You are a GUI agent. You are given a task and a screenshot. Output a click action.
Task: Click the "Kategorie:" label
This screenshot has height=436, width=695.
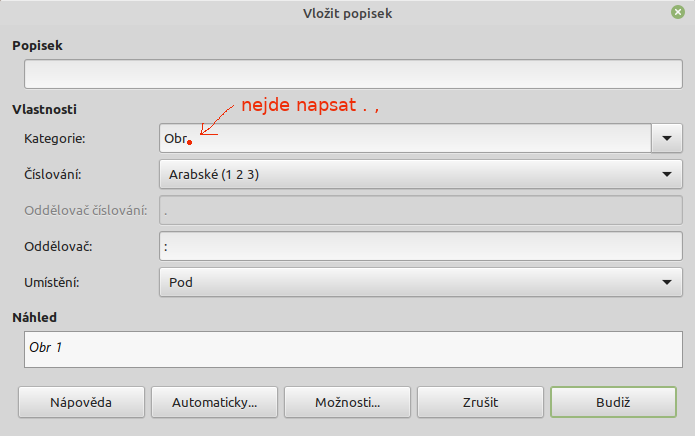click(55, 139)
